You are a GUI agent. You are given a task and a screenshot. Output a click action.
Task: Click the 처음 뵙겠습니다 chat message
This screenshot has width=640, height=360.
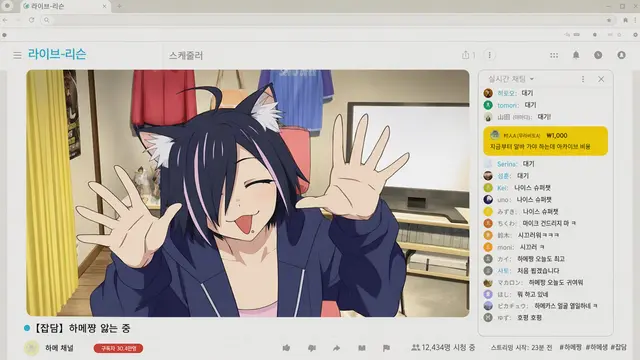pos(538,271)
